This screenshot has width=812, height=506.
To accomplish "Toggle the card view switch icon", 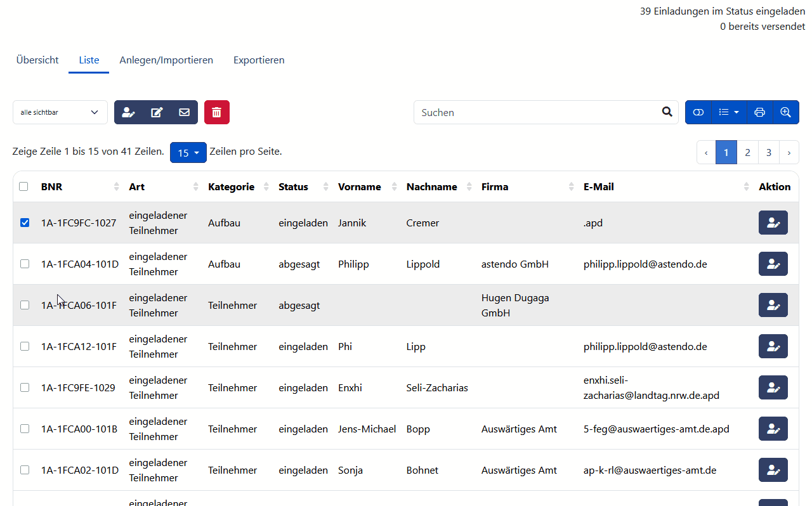I will [x=698, y=112].
